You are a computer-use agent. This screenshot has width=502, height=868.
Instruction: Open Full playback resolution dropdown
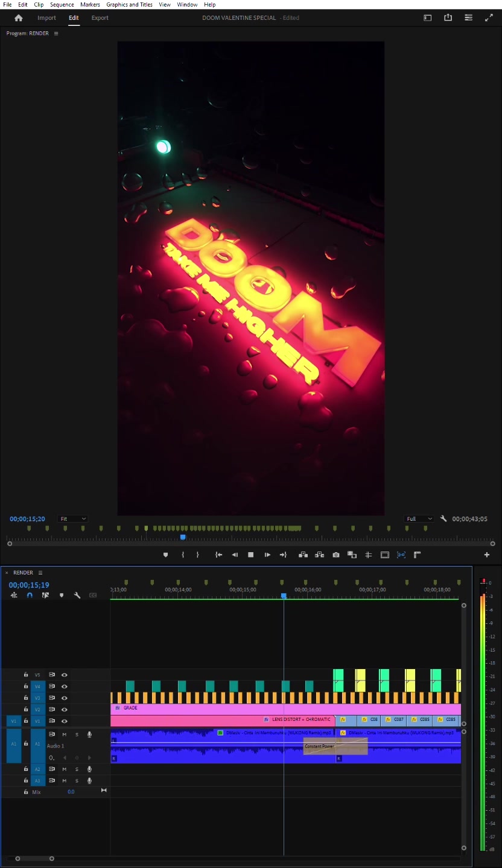click(419, 519)
